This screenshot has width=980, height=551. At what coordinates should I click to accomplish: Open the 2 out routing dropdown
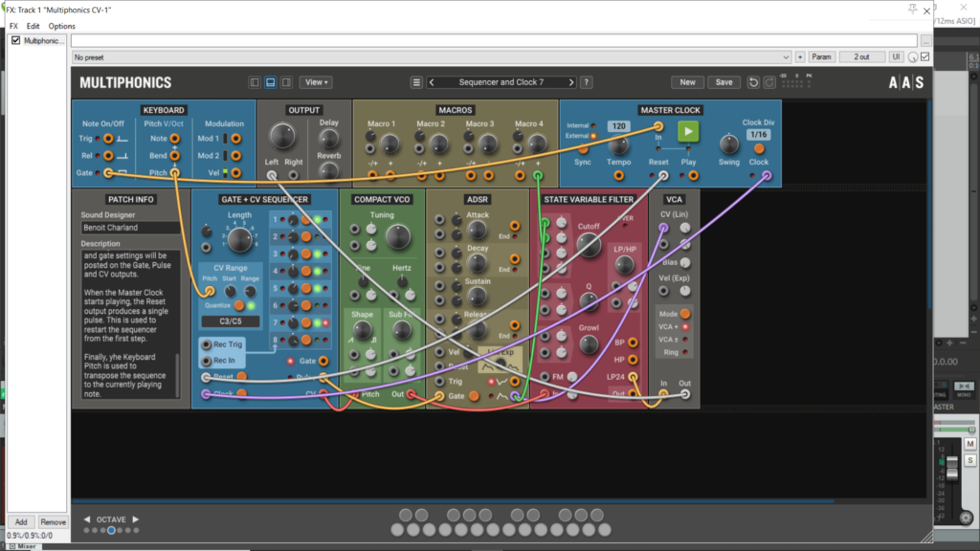click(x=862, y=56)
